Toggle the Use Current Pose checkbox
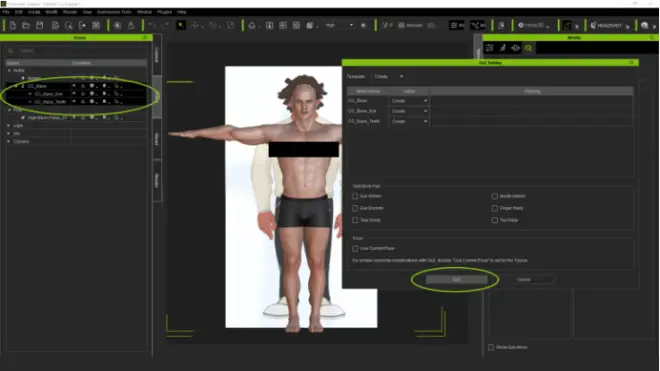This screenshot has height=371, width=660. [355, 248]
